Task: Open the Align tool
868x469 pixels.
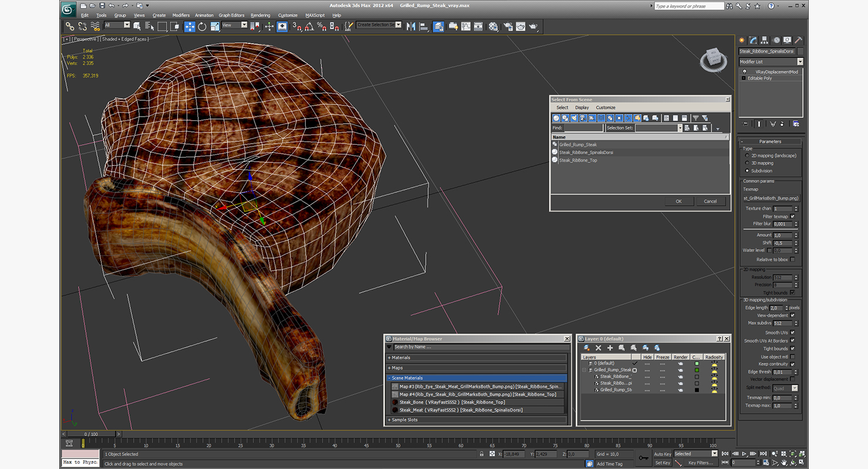Action: pos(423,26)
